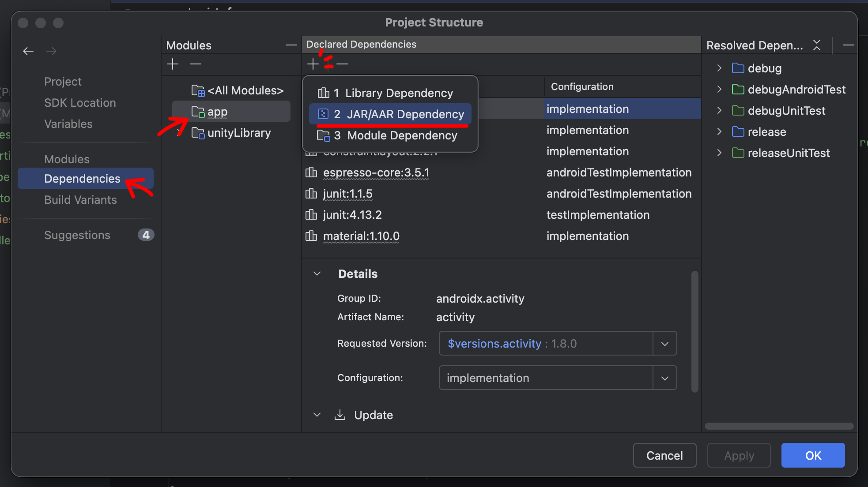Expand the releaseUnitTest folder node

(x=719, y=153)
